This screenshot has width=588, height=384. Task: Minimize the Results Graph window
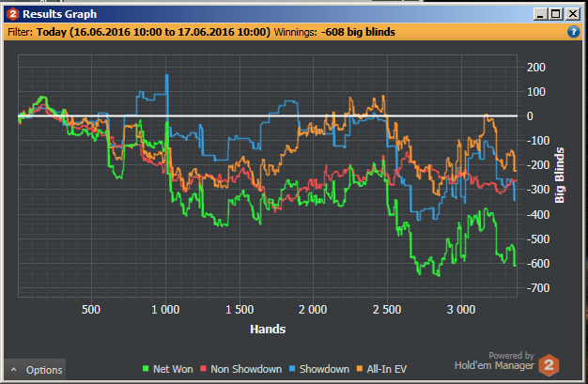[x=540, y=14]
